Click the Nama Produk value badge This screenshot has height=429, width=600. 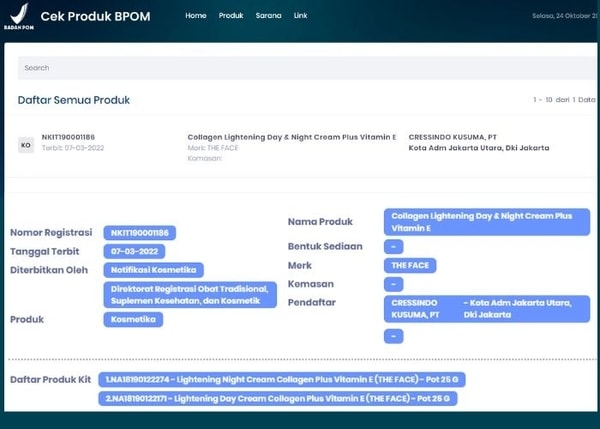tap(487, 222)
